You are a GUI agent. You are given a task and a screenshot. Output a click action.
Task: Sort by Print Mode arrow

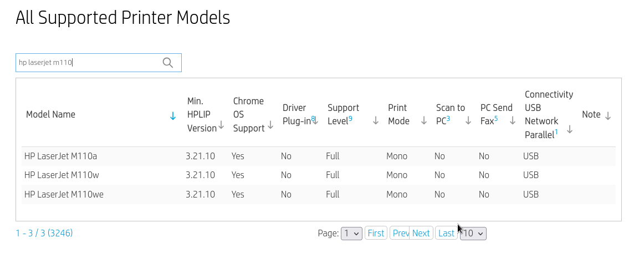coord(424,120)
